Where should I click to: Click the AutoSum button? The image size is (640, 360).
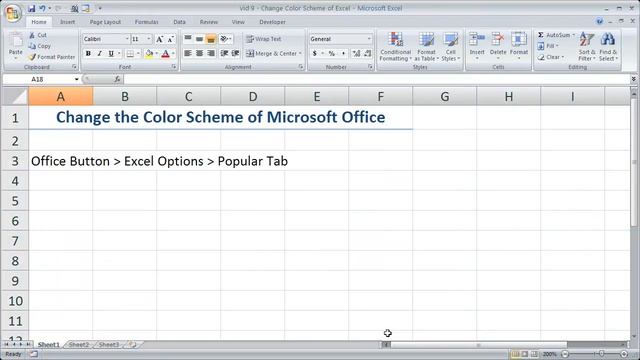point(556,35)
